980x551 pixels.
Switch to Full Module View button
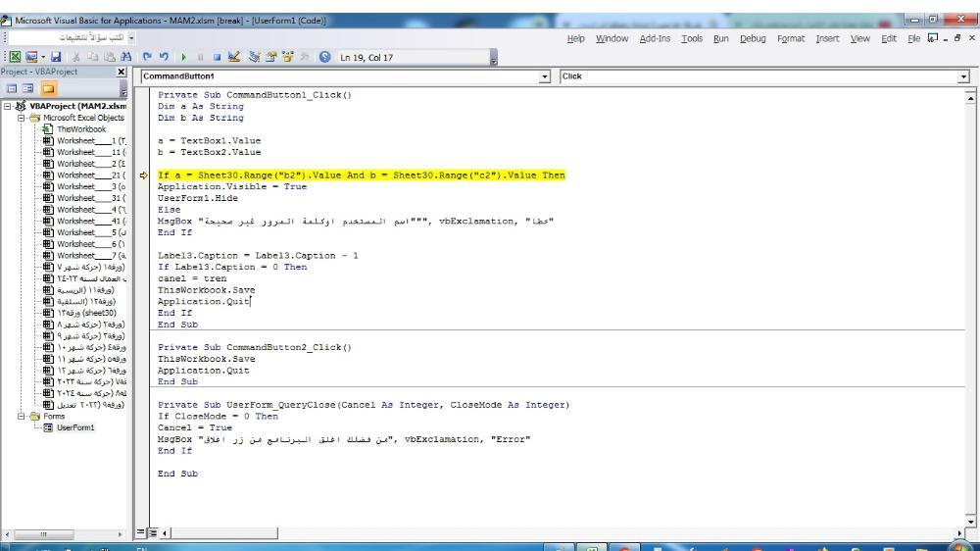pos(153,532)
